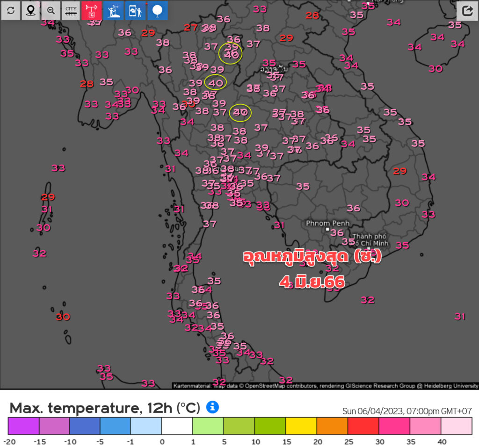Click the yellow 15 to 20 legend swatch
The image size is (479, 448).
pos(301,426)
